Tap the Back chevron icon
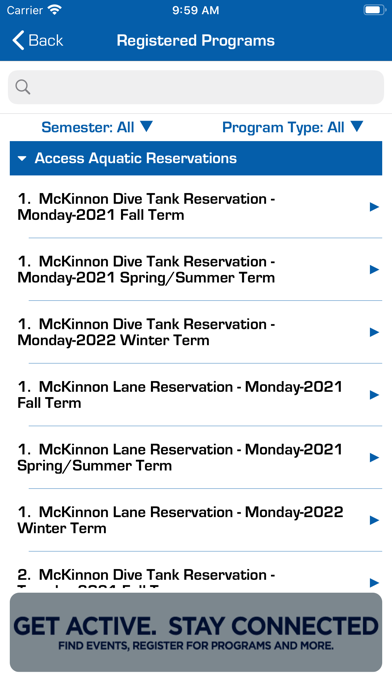The height and width of the screenshot is (696, 392). [x=18, y=40]
